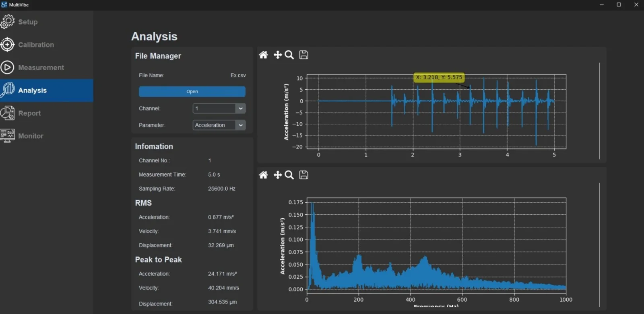
Task: Click RMS velocity value 3.741 mm/s
Action: (x=222, y=231)
